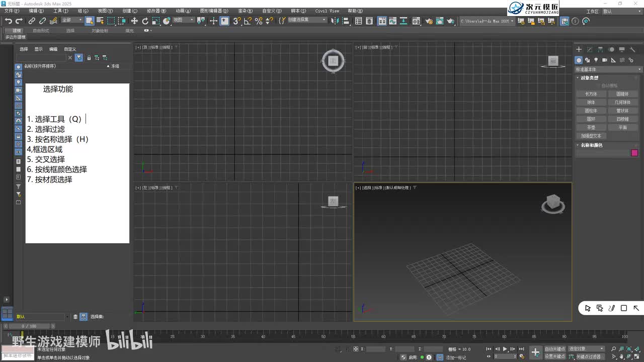Image resolution: width=644 pixels, height=362 pixels.
Task: Click the 球体 sphere button
Action: click(591, 102)
